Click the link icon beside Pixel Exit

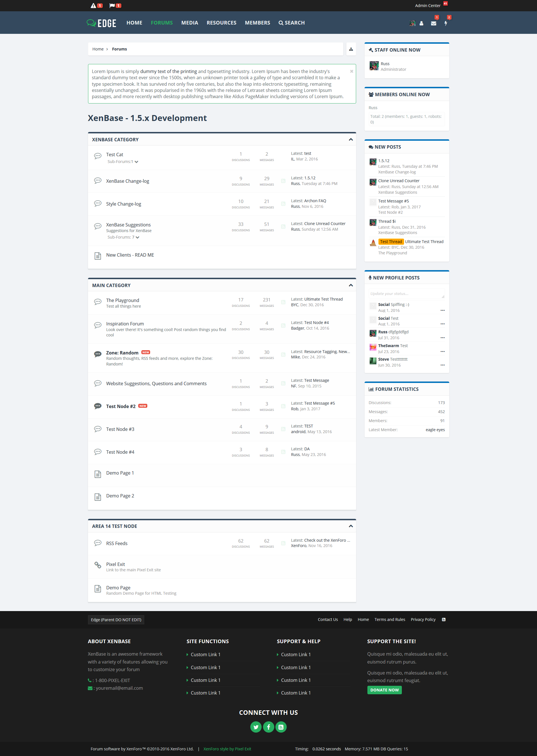(x=98, y=565)
